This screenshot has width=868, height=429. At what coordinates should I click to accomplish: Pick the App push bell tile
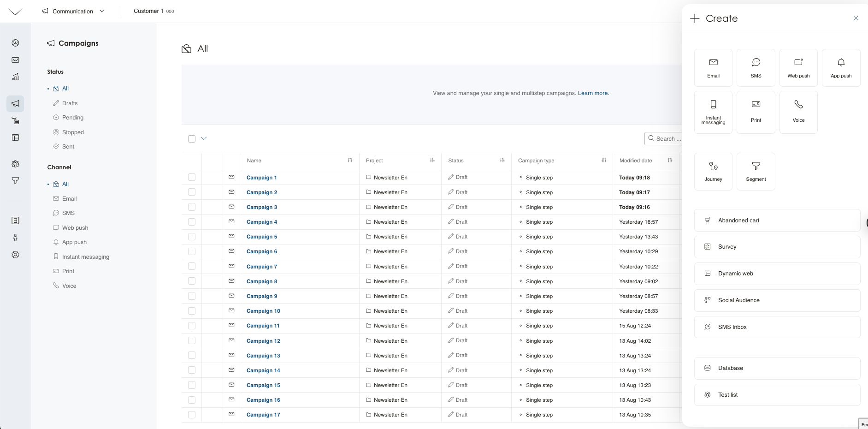[841, 68]
